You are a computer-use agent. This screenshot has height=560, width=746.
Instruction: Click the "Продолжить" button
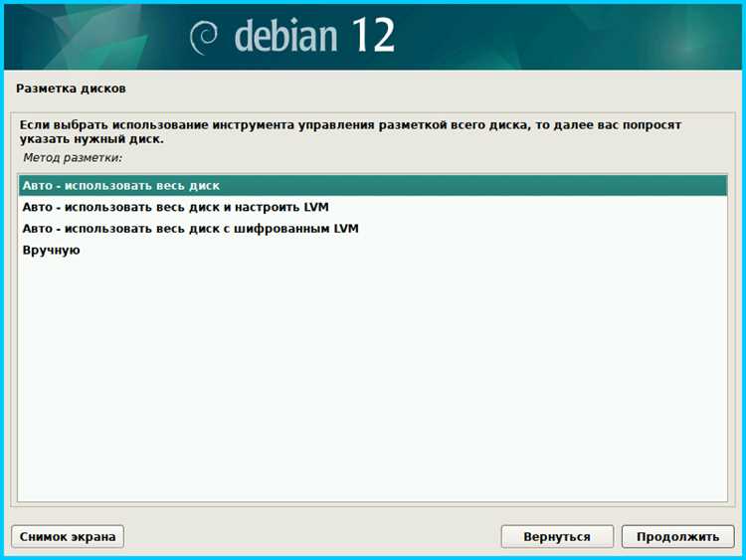677,537
